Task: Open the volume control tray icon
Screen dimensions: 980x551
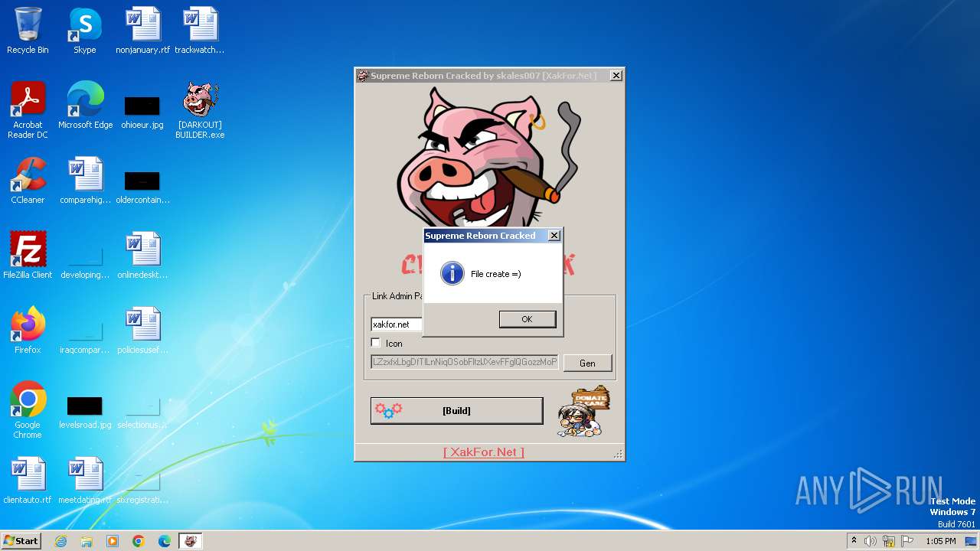Action: tap(871, 541)
